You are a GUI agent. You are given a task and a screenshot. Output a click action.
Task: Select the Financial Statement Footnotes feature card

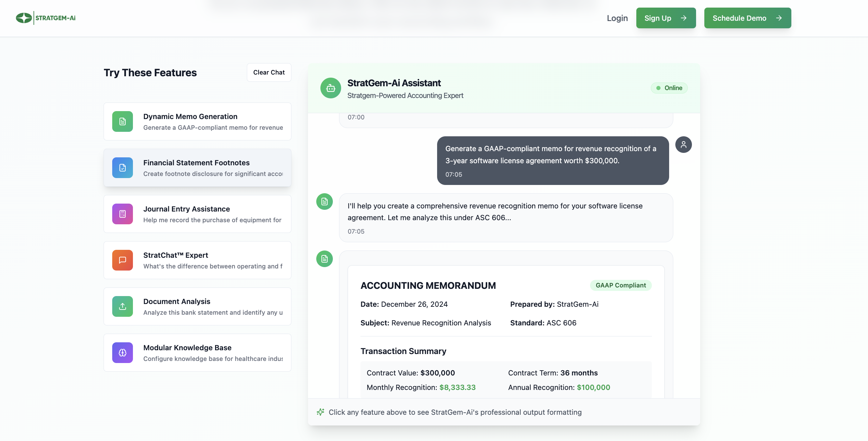tap(197, 168)
